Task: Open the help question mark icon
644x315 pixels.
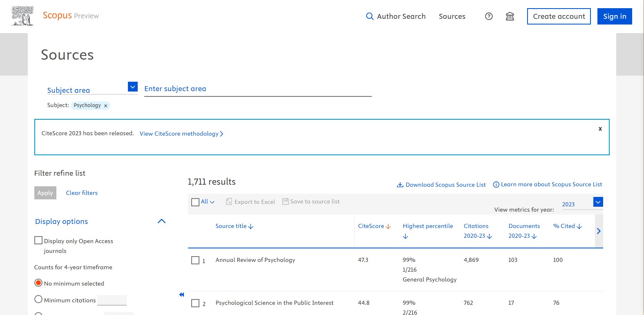Action: [x=489, y=16]
